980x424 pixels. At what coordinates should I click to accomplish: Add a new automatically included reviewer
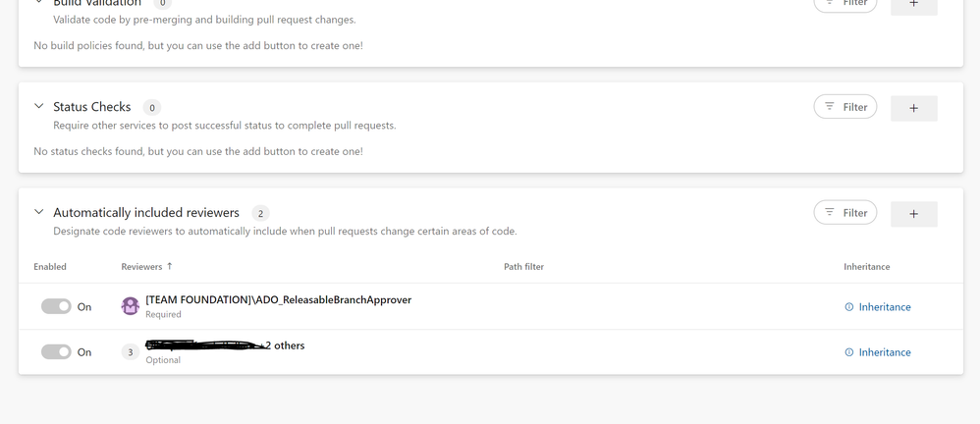pos(913,214)
